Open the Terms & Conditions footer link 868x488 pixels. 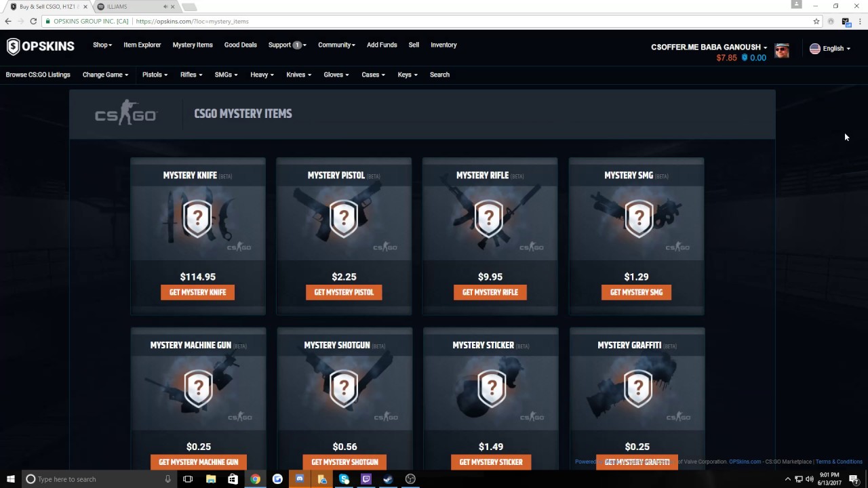(839, 462)
